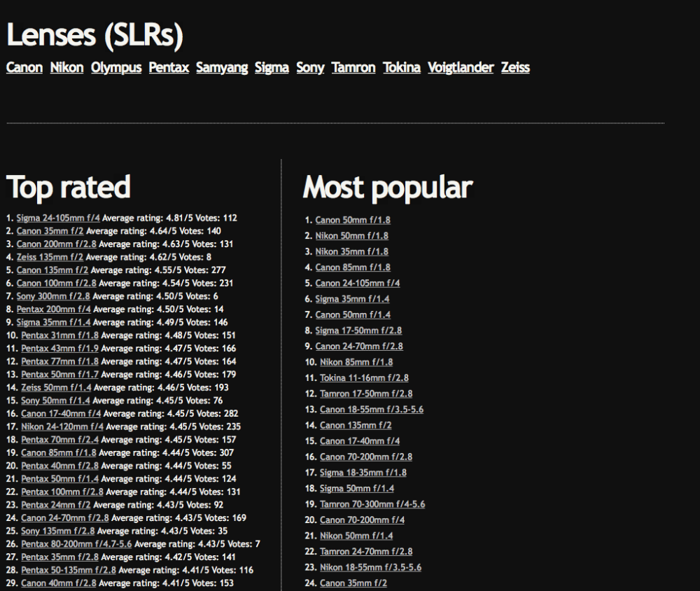Open most popular Canon 85mm f/1.8
Image resolution: width=700 pixels, height=591 pixels.
353,267
